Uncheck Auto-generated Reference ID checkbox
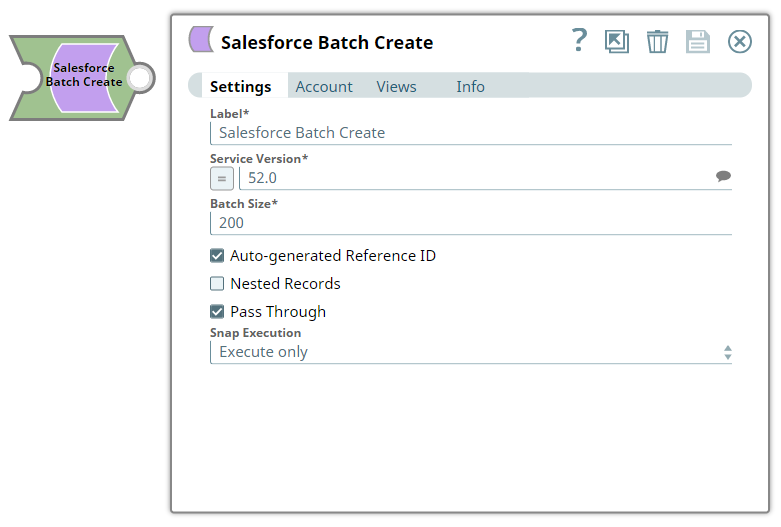 (x=217, y=256)
